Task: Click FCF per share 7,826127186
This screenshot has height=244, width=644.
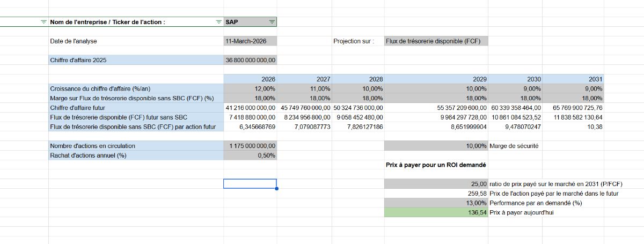Action: coord(358,127)
